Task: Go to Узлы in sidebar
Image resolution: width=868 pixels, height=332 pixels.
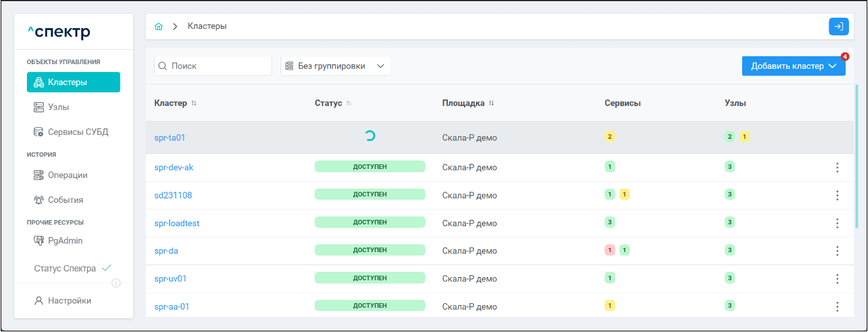Action: (x=58, y=107)
